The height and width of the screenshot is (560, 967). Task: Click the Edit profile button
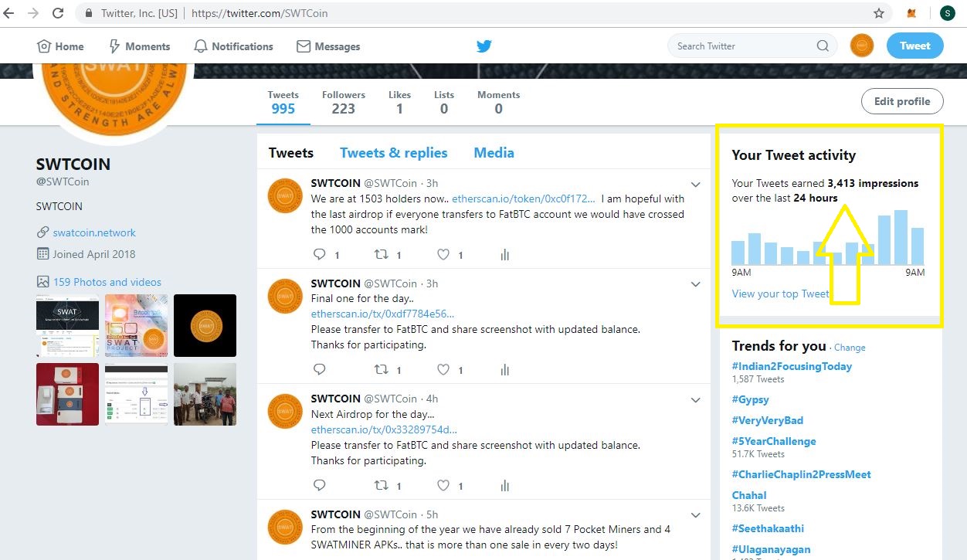pyautogui.click(x=902, y=101)
